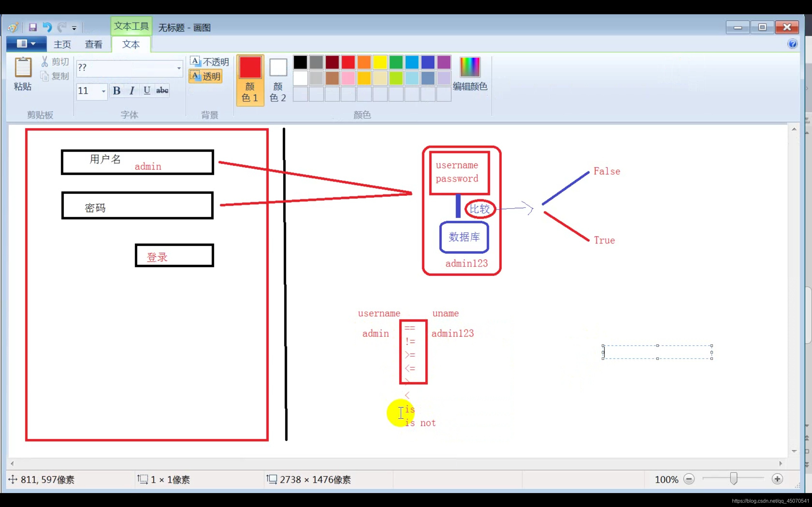The width and height of the screenshot is (812, 507).
Task: Click the Paste clipboard icon
Action: pos(23,67)
